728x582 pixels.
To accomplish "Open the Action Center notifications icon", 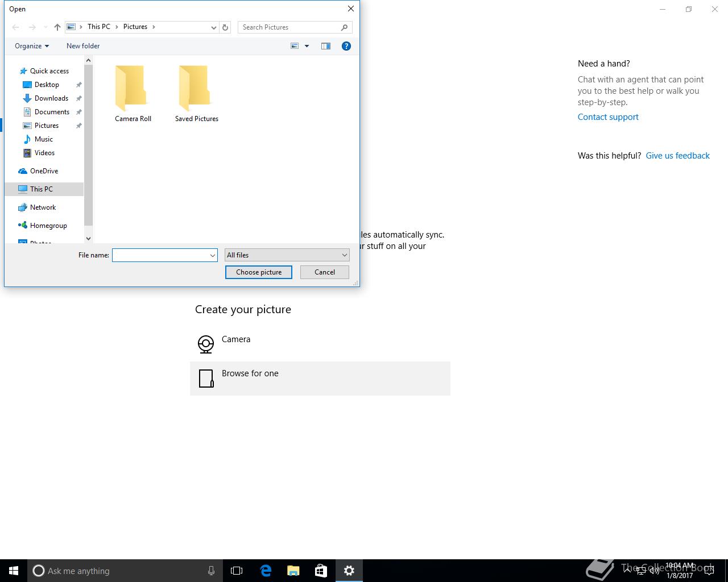I will coord(709,571).
